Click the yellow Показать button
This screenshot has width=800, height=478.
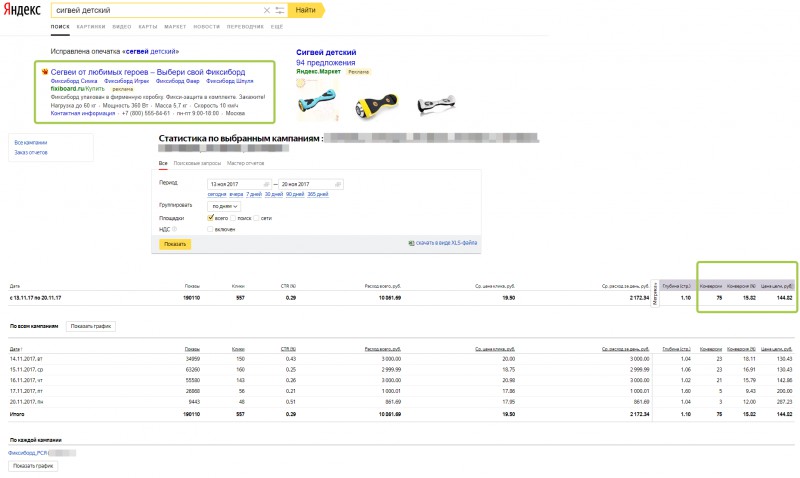point(175,244)
